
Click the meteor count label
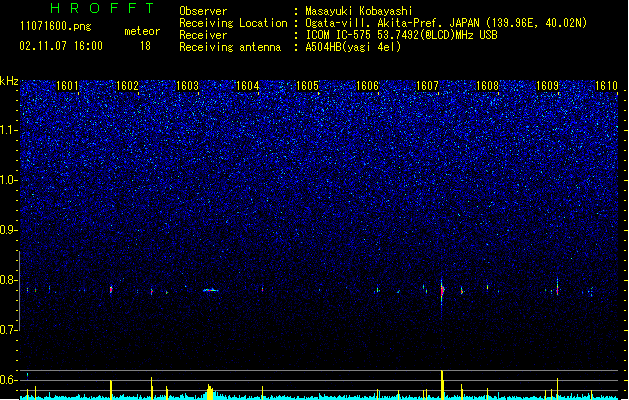tap(142, 31)
